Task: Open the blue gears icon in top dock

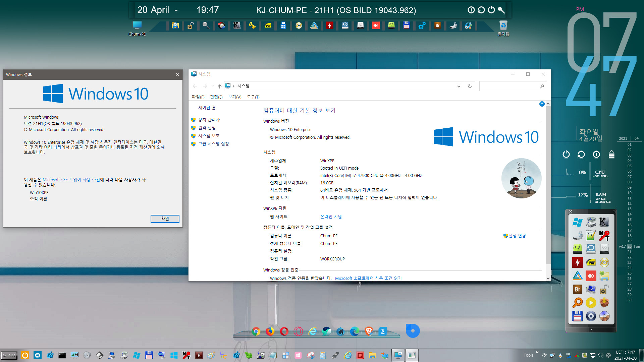Action: pos(422,25)
